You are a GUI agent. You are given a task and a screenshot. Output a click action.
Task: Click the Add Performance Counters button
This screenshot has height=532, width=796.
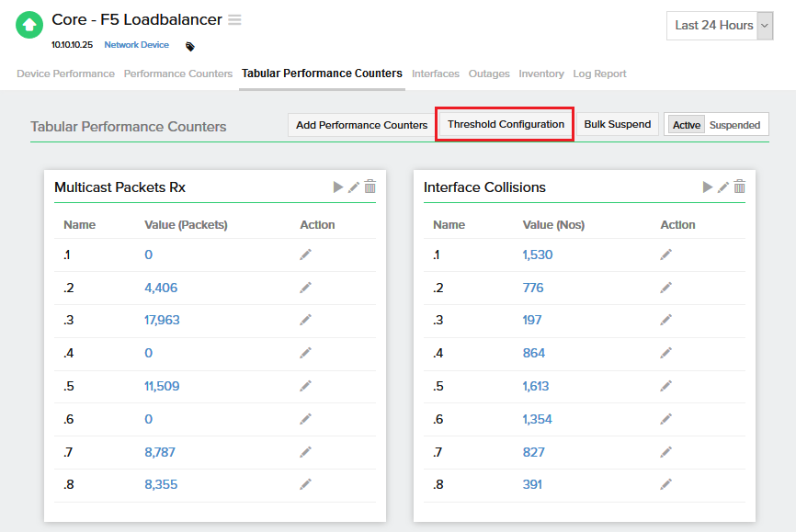pyautogui.click(x=361, y=125)
